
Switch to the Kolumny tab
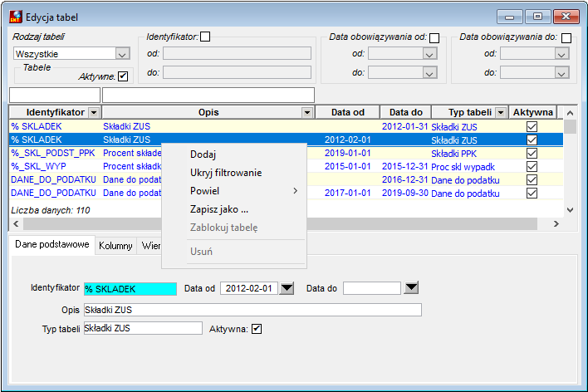pyautogui.click(x=115, y=246)
